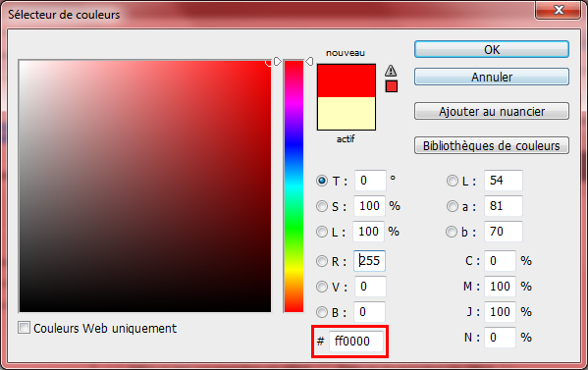Click Ajouter au nuancier button

pos(491,111)
